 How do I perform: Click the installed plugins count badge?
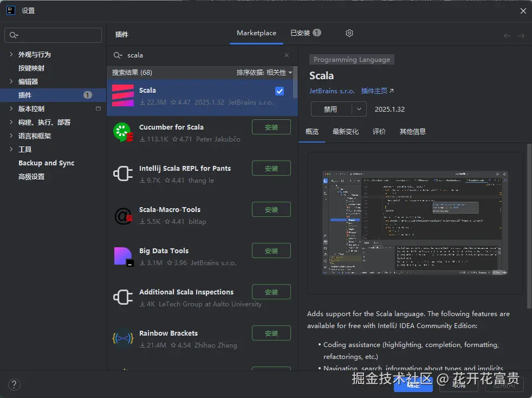(x=317, y=33)
